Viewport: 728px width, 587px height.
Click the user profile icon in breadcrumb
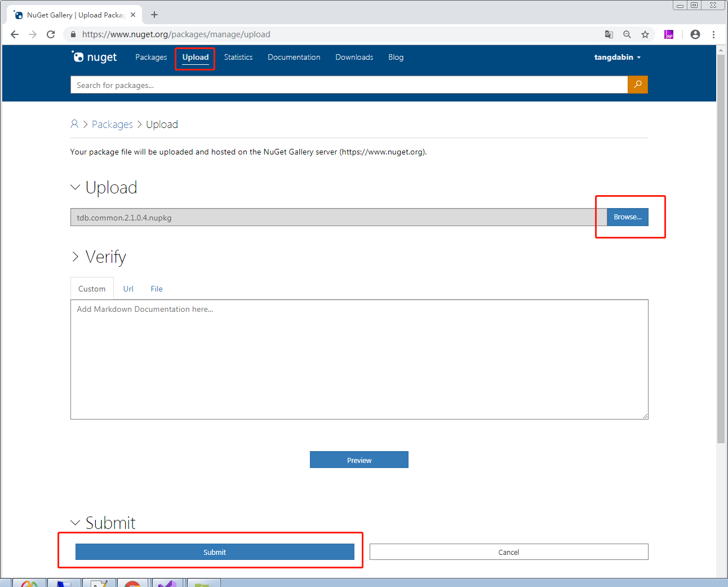(74, 124)
